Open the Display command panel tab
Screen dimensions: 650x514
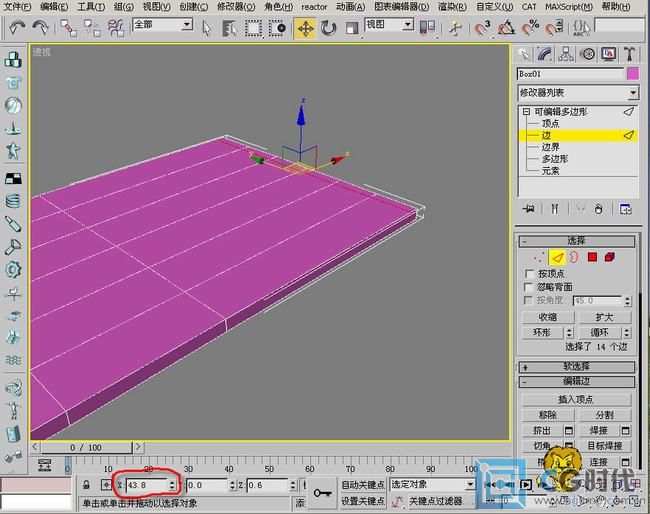tap(609, 54)
